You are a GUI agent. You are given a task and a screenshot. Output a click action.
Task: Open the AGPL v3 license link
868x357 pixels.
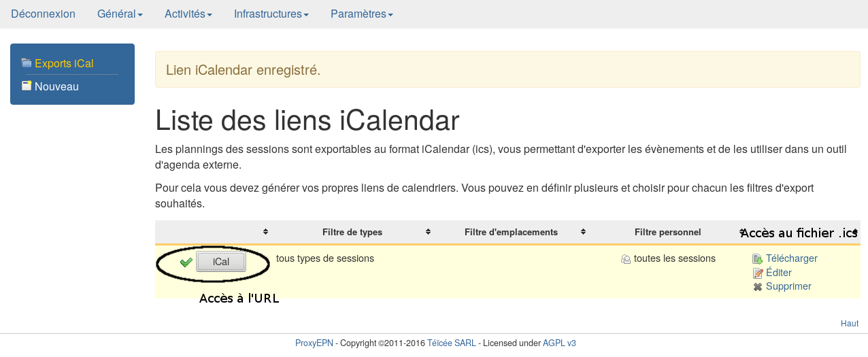click(x=559, y=343)
